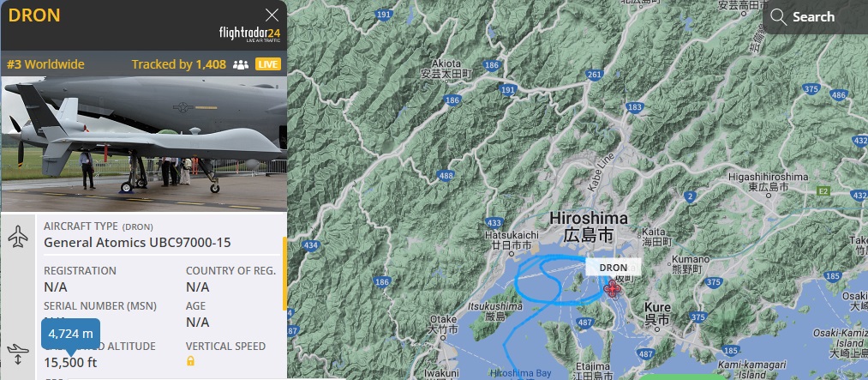The image size is (868, 380).
Task: Open the #3 Worldwide ranking
Action: tap(45, 64)
